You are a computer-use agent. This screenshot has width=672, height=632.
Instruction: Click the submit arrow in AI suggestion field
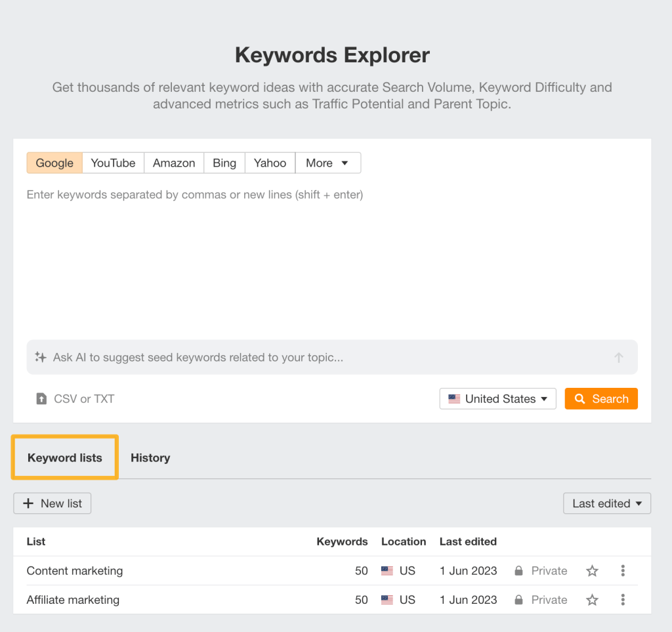tap(618, 357)
